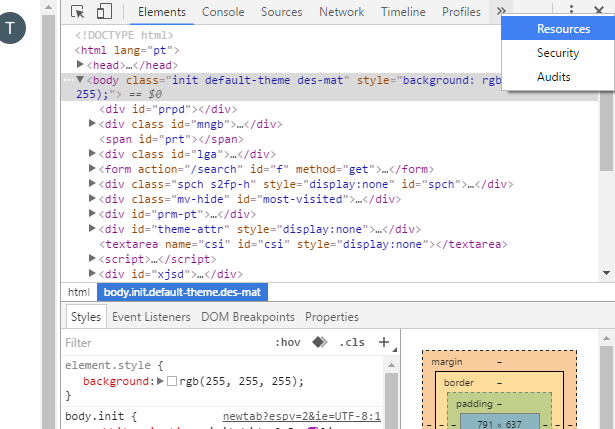
Task: Switch to the Styles sidebar tab
Action: [86, 316]
